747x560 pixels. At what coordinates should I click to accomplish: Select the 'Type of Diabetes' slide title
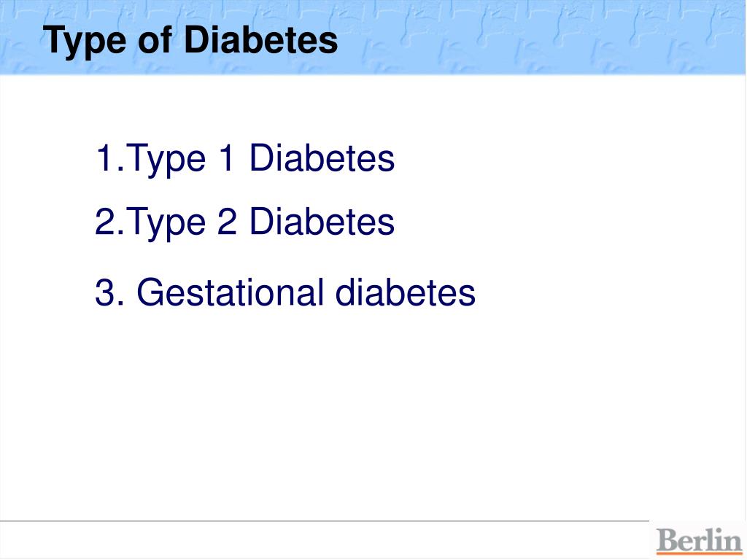click(190, 42)
